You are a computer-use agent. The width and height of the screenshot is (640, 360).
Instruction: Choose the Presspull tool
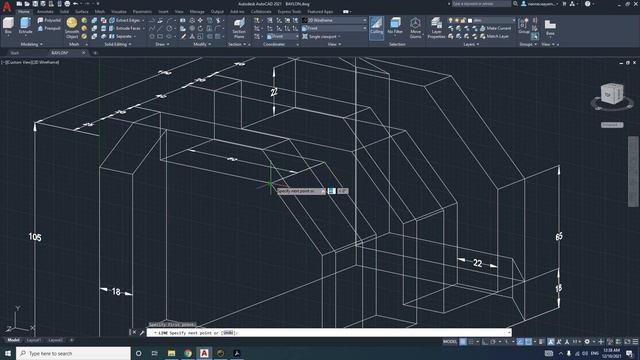(x=49, y=28)
